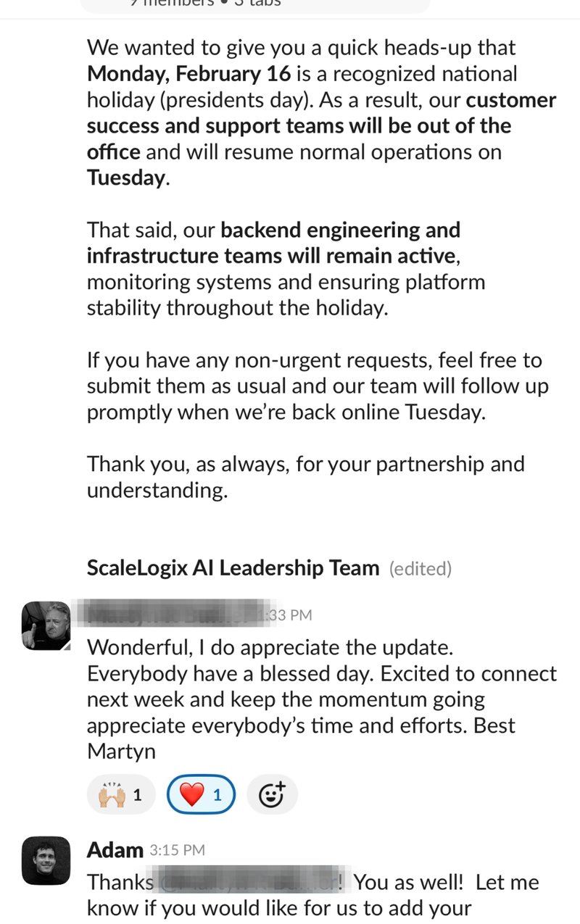
Task: Toggle the red heart reaction
Action: [202, 796]
